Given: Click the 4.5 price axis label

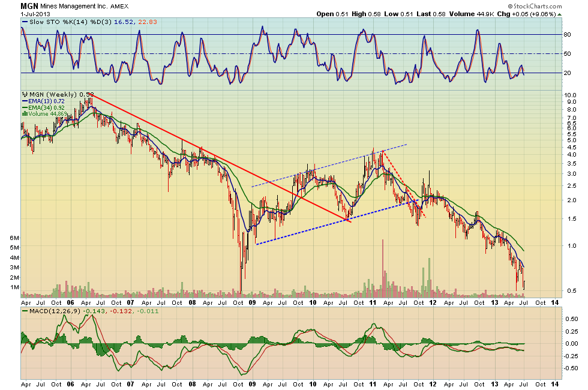Looking at the screenshot, I should point(571,148).
